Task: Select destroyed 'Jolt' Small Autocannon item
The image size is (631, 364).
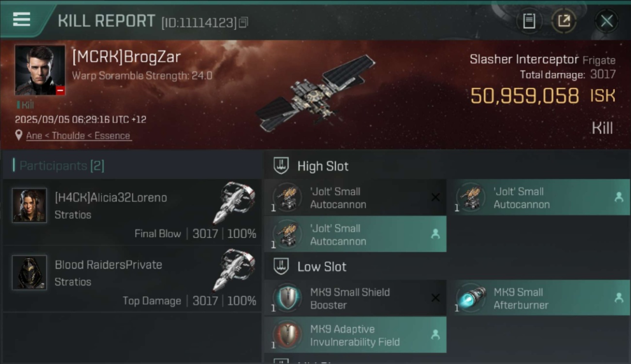Action: click(x=355, y=198)
